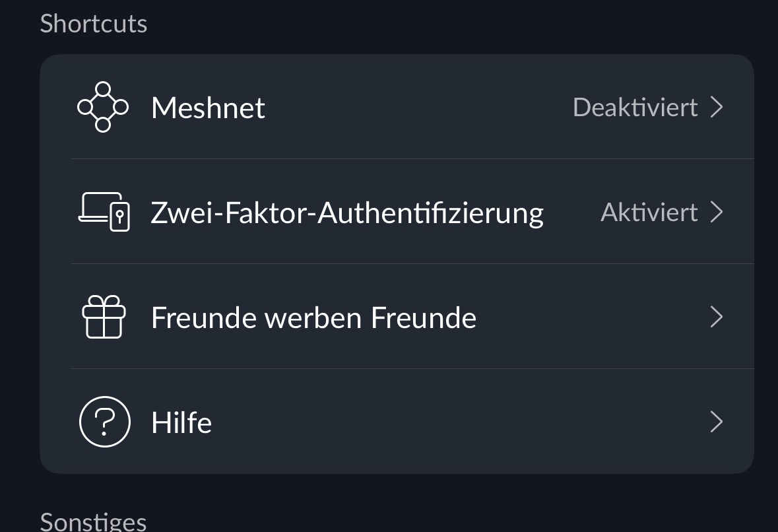The width and height of the screenshot is (778, 532).
Task: Expand Meshnet using its chevron arrow
Action: pos(717,107)
